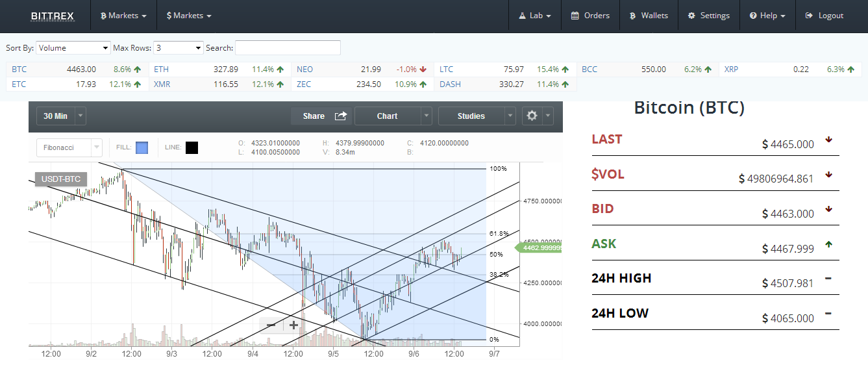Click the BTC green up arrow
This screenshot has height=367, width=868.
coord(138,70)
